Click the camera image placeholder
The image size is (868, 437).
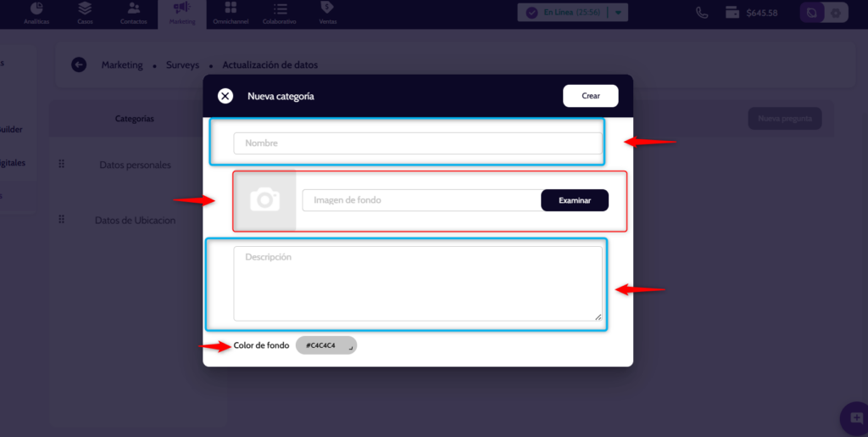264,200
